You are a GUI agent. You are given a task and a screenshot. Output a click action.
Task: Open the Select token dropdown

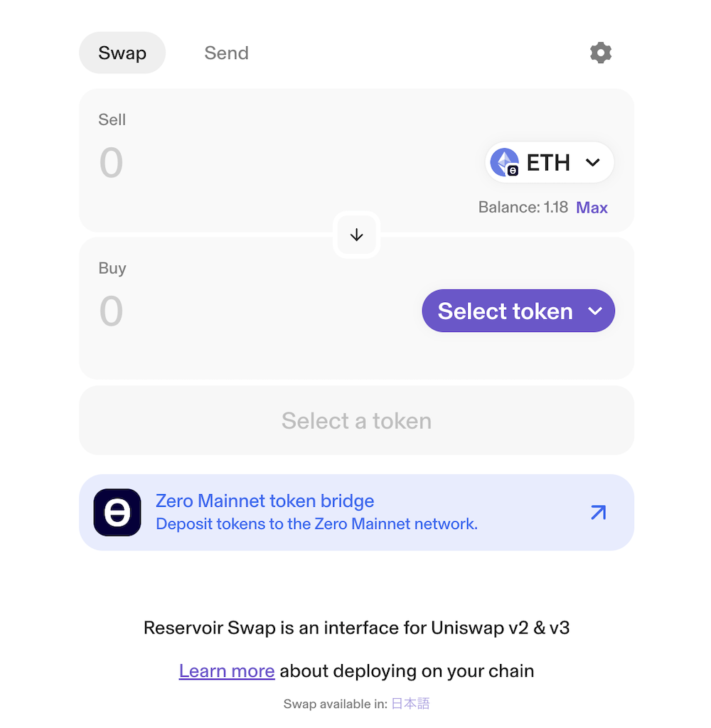505,311
